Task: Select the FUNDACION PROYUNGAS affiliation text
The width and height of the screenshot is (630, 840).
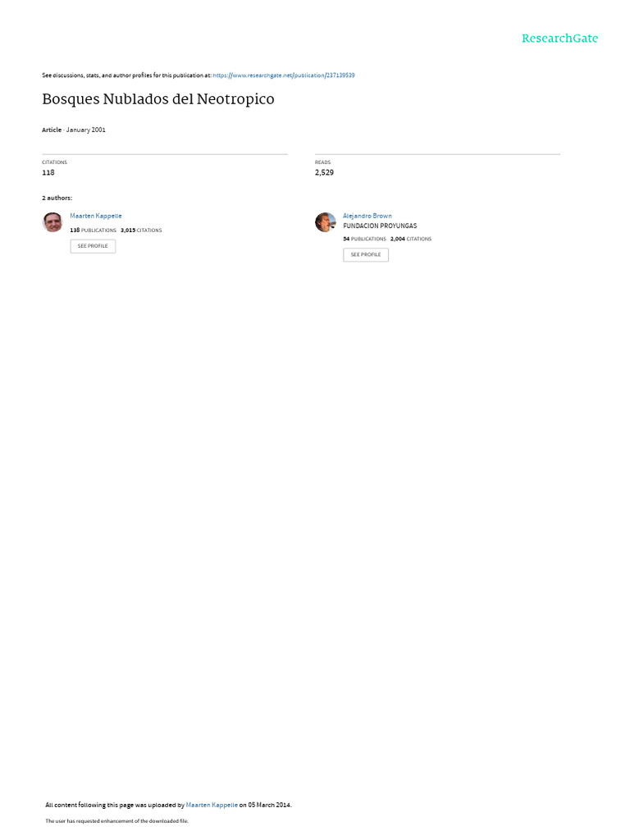Action: (x=380, y=226)
